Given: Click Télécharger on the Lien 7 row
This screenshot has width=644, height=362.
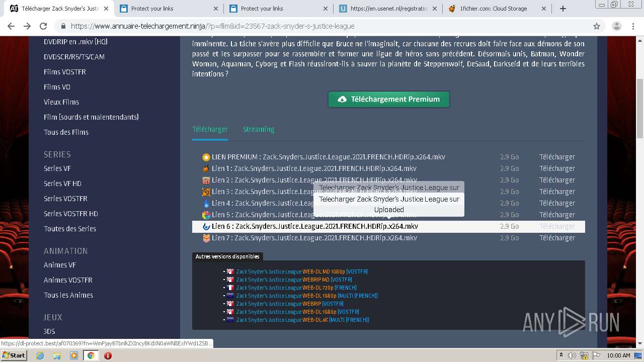Looking at the screenshot, I should (557, 238).
